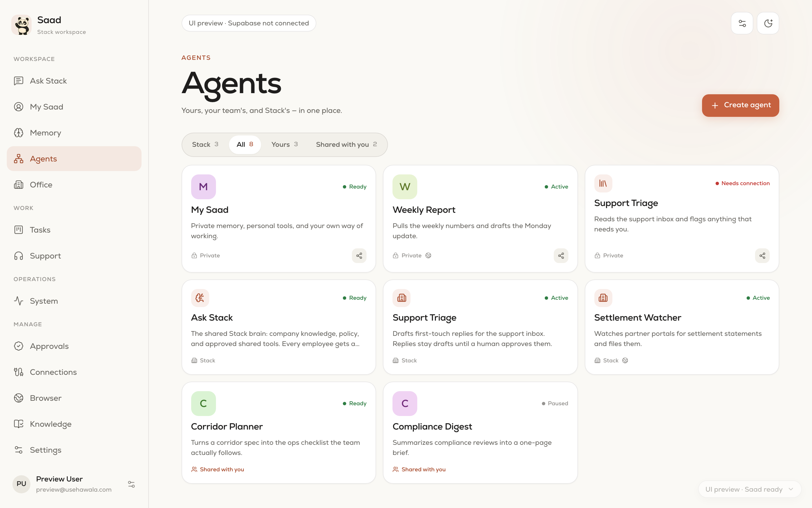Click the Agents network icon in sidebar
This screenshot has height=508, width=812.
pyautogui.click(x=18, y=159)
